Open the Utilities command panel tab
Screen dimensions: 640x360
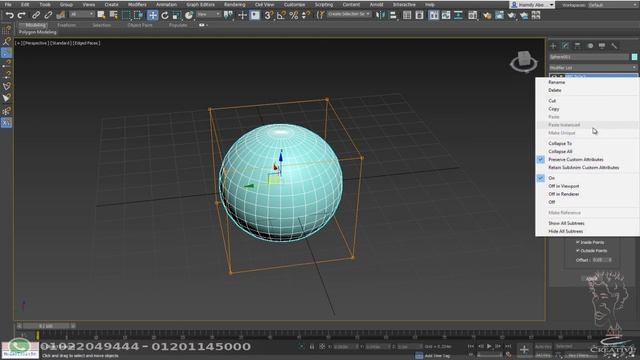click(614, 46)
